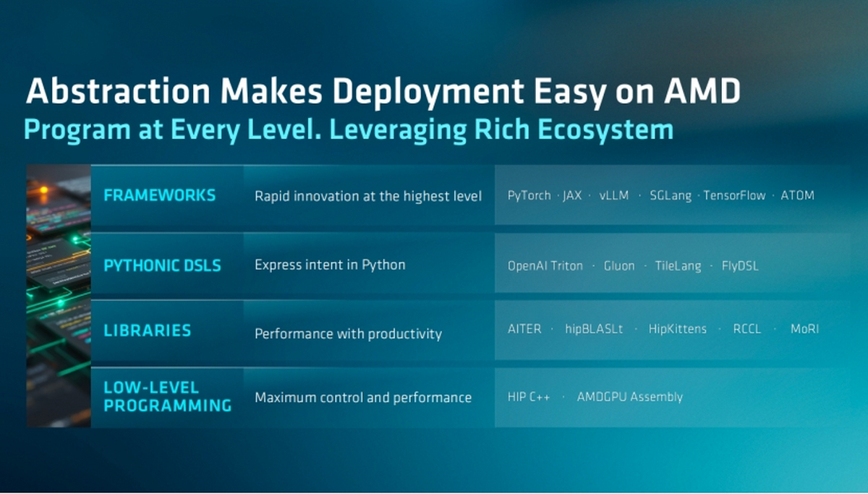Click the TileLang entry
Screen dimensions: 868x494
coord(678,265)
